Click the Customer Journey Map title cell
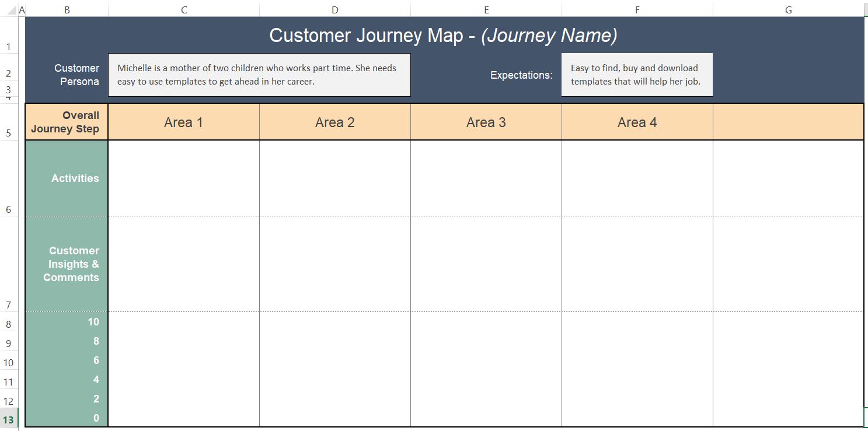The width and height of the screenshot is (868, 431). pos(443,36)
